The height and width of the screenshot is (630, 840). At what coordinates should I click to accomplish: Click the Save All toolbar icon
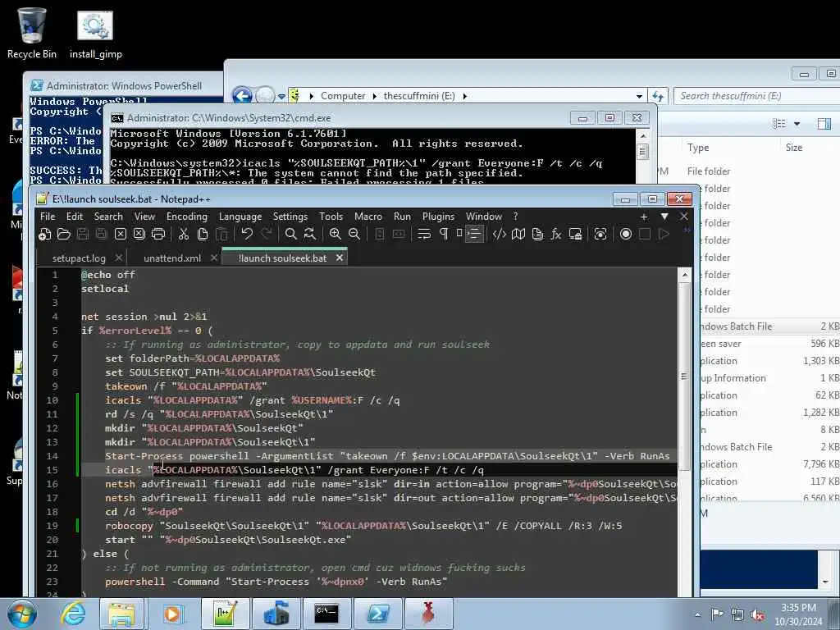click(x=101, y=234)
